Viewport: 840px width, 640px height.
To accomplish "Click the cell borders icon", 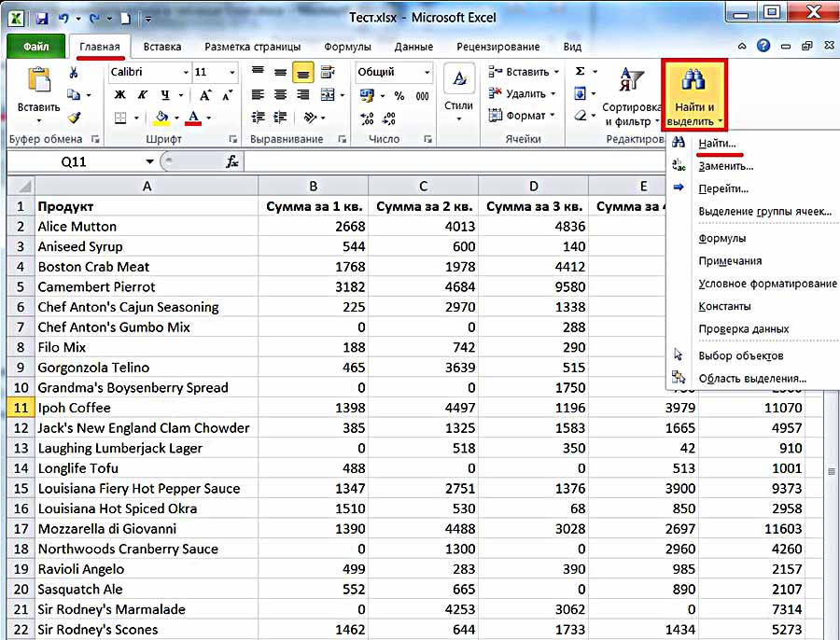I will 120,118.
